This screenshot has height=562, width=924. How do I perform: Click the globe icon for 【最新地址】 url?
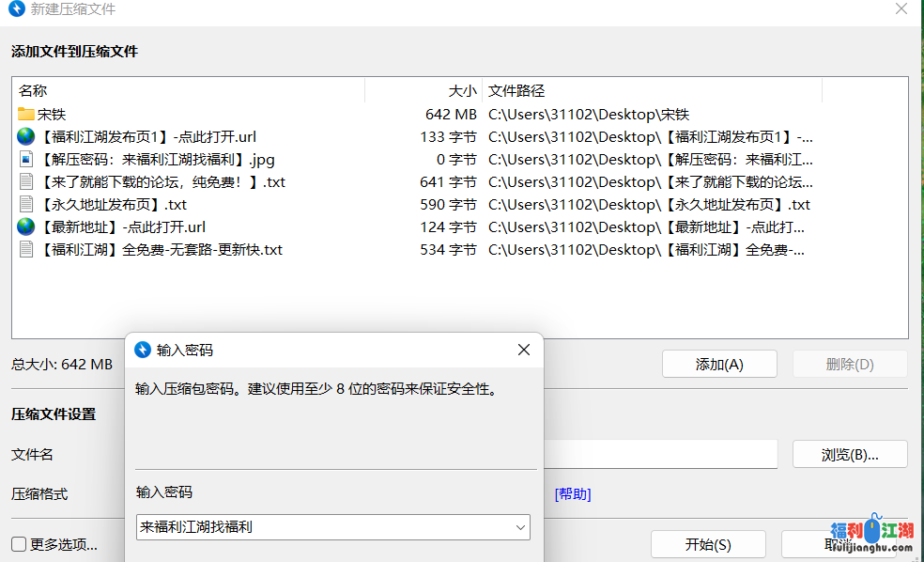(26, 227)
